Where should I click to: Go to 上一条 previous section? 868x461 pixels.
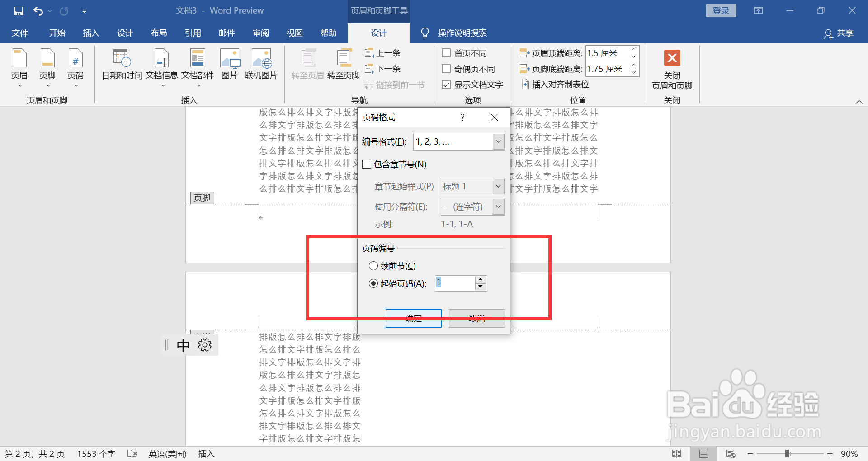click(x=383, y=53)
